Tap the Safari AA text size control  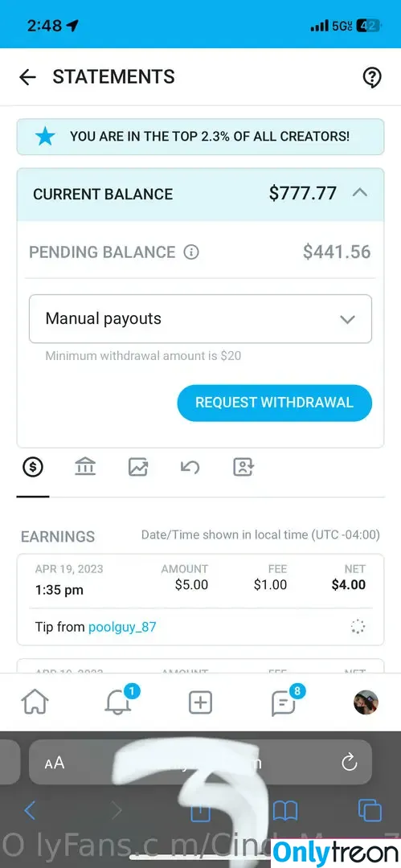click(55, 764)
